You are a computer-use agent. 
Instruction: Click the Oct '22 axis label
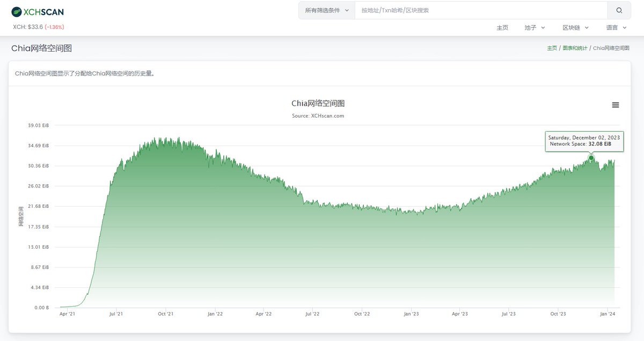(362, 314)
